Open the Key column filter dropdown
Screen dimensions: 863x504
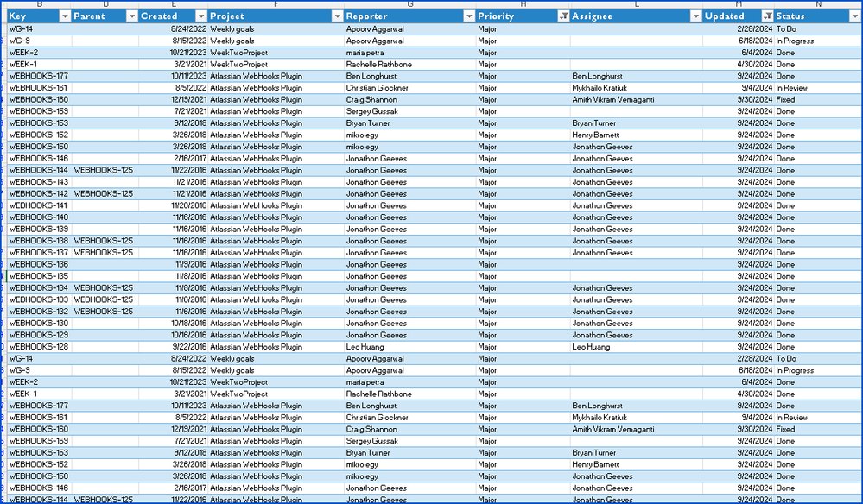[x=64, y=16]
